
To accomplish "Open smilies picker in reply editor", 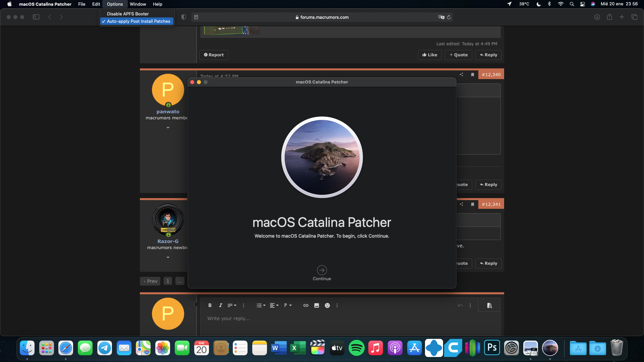I will tap(327, 305).
